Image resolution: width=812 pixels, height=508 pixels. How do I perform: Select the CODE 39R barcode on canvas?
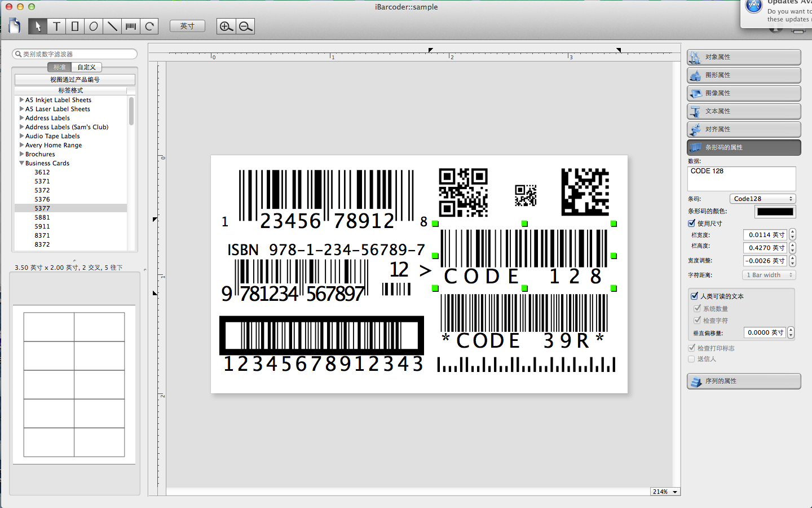[524, 321]
